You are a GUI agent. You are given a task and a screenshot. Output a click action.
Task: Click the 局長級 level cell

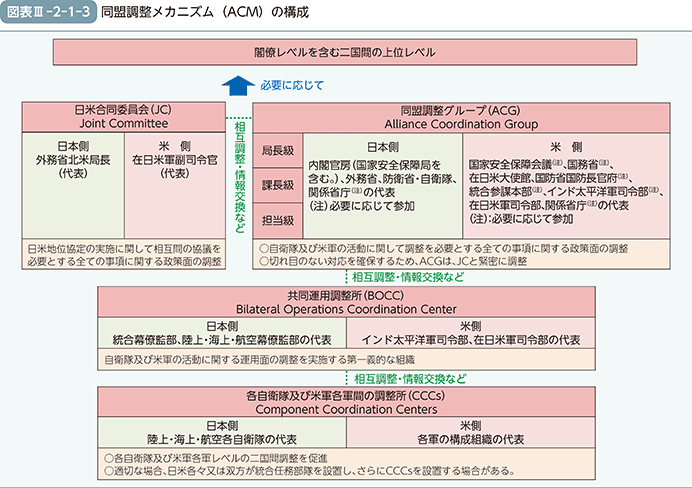click(278, 150)
